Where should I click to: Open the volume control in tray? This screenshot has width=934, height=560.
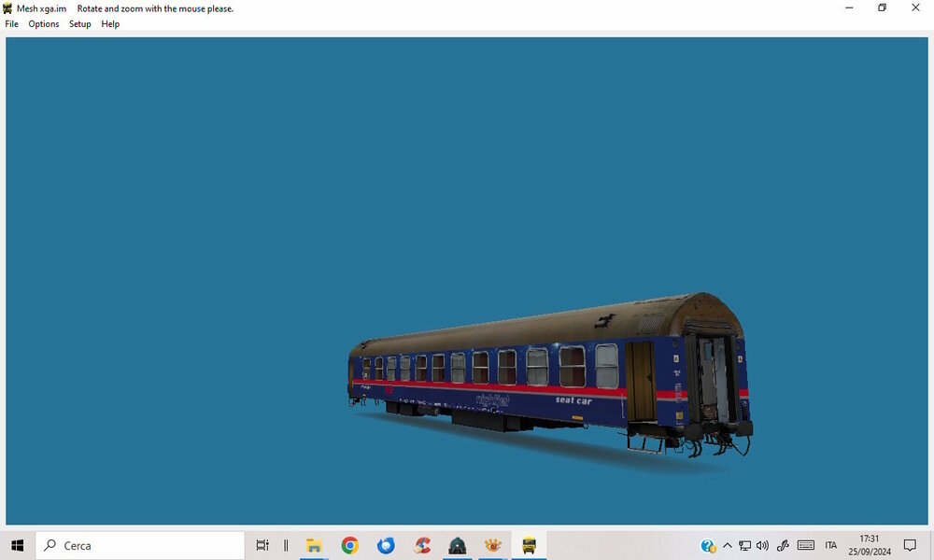[x=762, y=545]
